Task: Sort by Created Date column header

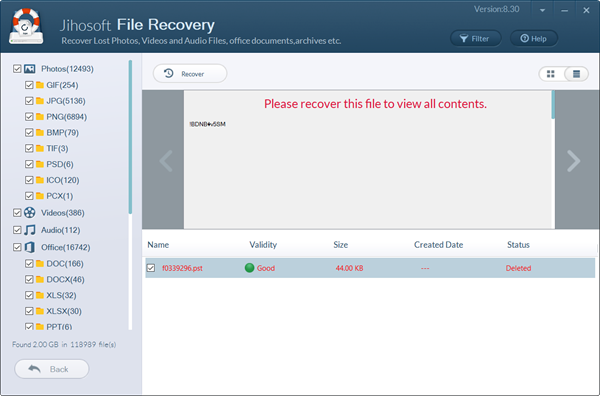Action: (x=439, y=245)
